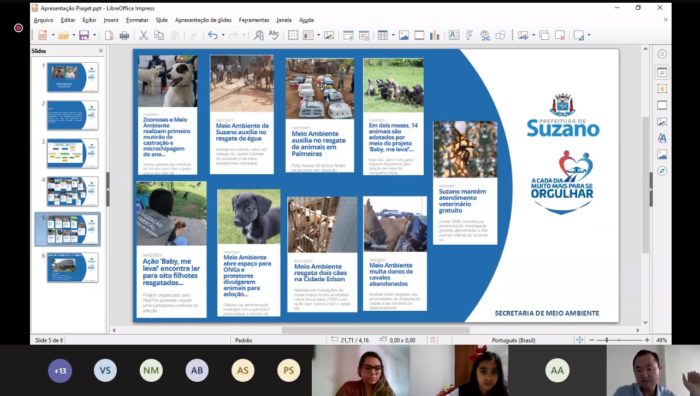Close the Slides panel
The height and width of the screenshot is (396, 700).
(100, 51)
